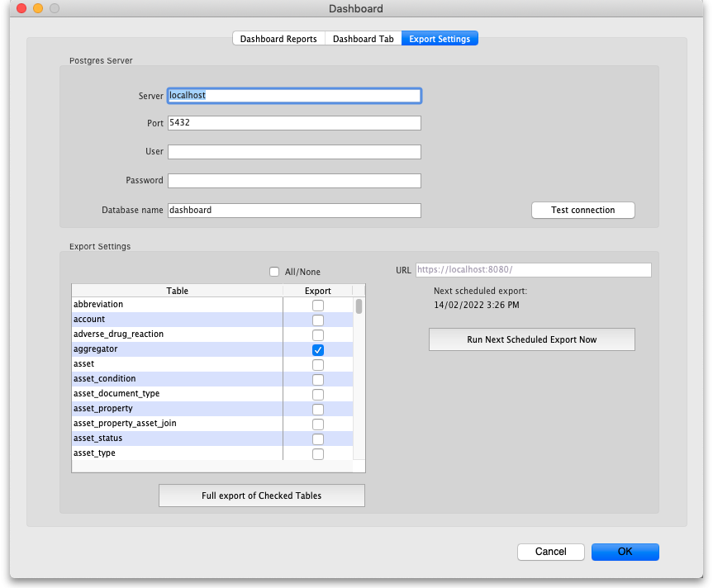Uncheck the aggregator export checkbox
The width and height of the screenshot is (713, 588).
tap(318, 350)
